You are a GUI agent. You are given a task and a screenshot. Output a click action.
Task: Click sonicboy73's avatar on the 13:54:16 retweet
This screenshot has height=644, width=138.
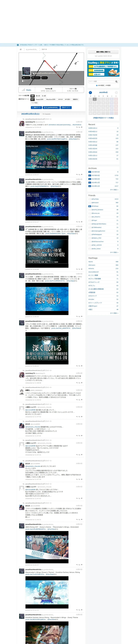pos(22,124)
